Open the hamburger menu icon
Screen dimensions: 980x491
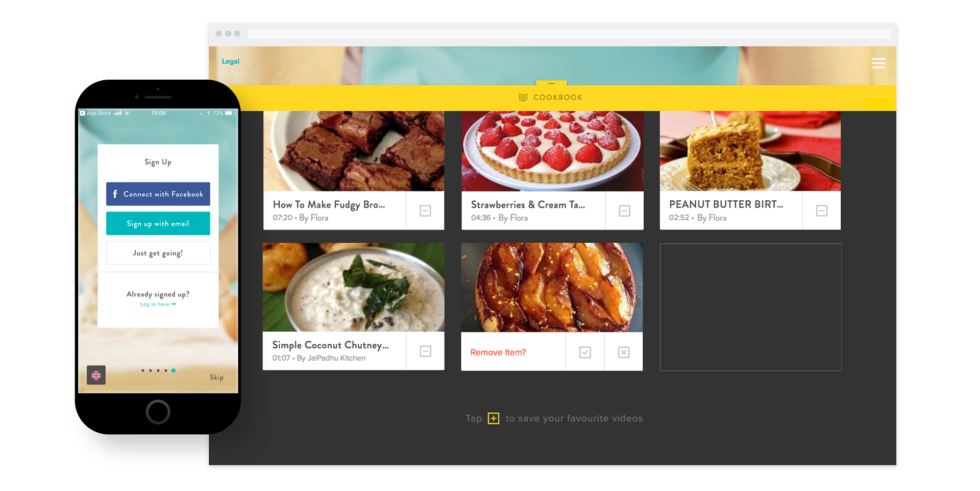point(878,63)
